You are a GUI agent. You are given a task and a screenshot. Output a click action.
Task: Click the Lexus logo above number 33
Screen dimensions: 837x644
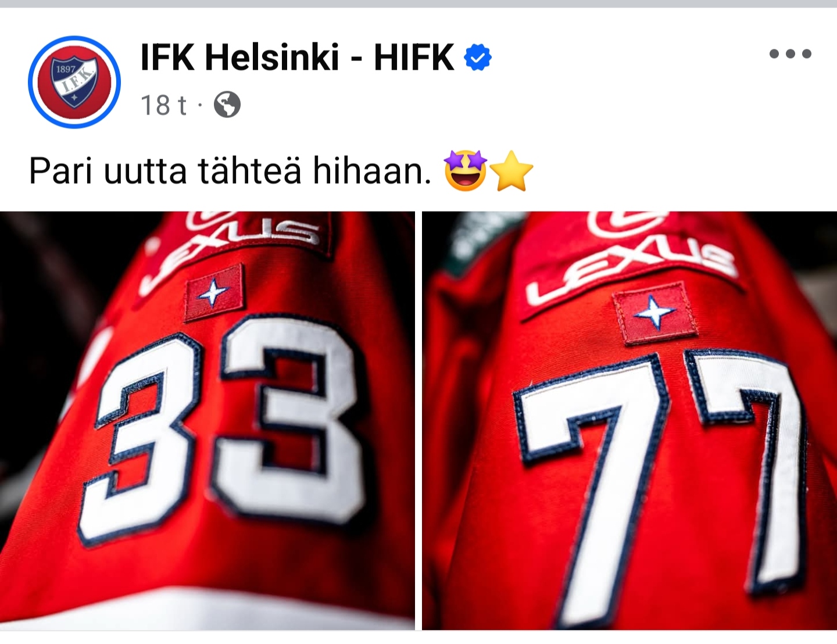tap(233, 244)
